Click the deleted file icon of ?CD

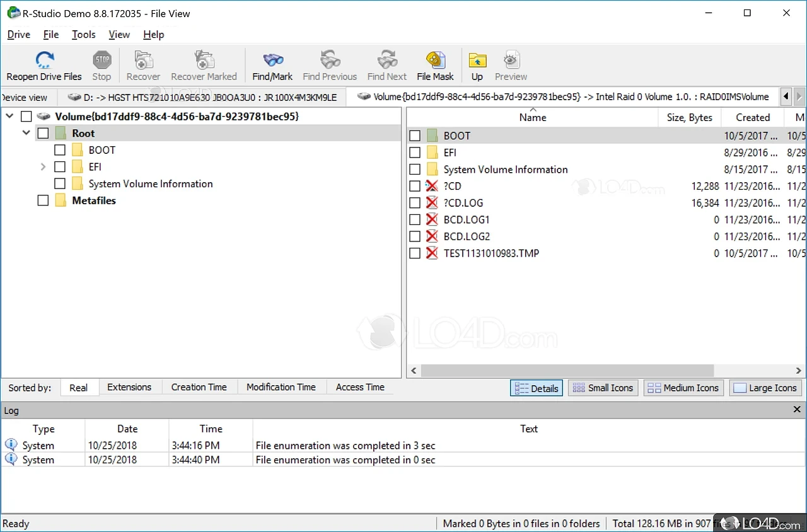[432, 186]
